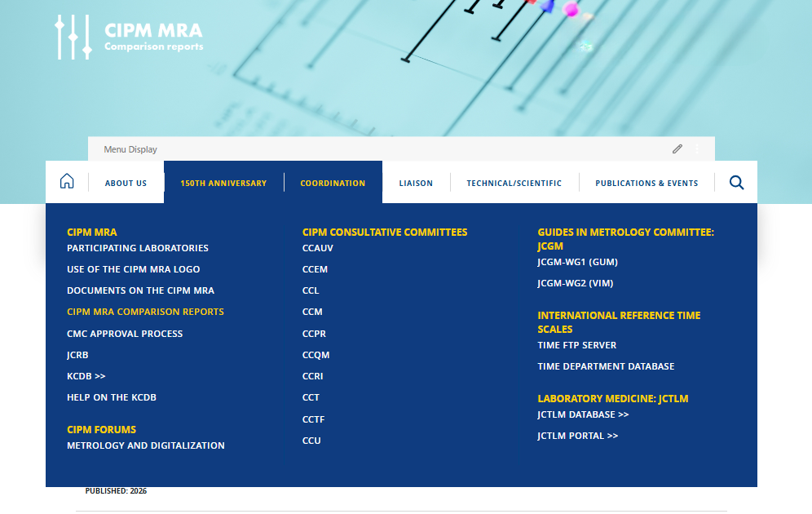Go to CIPM MRA Comparison Reports
The height and width of the screenshot is (514, 812).
click(x=145, y=312)
